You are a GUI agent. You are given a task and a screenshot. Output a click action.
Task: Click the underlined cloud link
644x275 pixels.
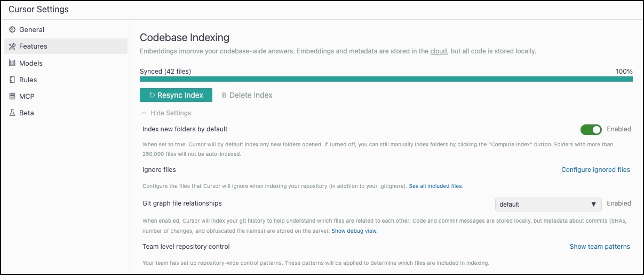click(x=438, y=52)
